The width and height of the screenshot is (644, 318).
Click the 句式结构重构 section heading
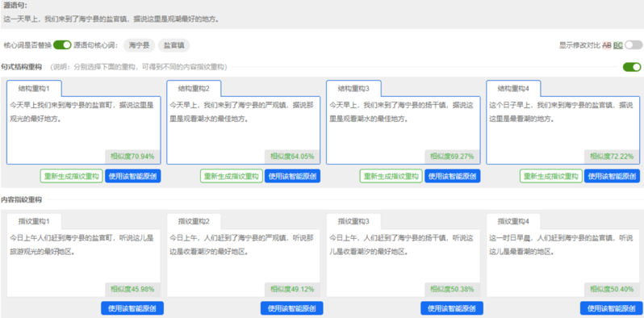[x=21, y=66]
